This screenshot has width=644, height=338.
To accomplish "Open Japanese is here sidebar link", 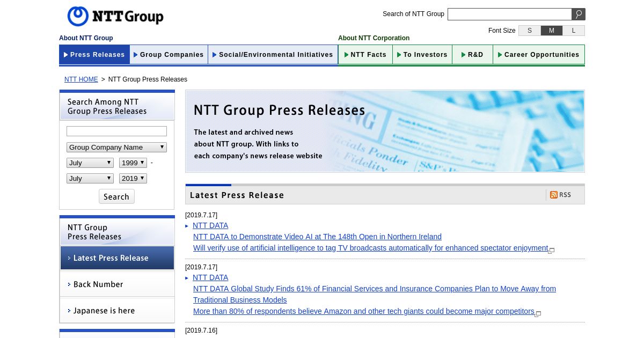I will 117,311.
